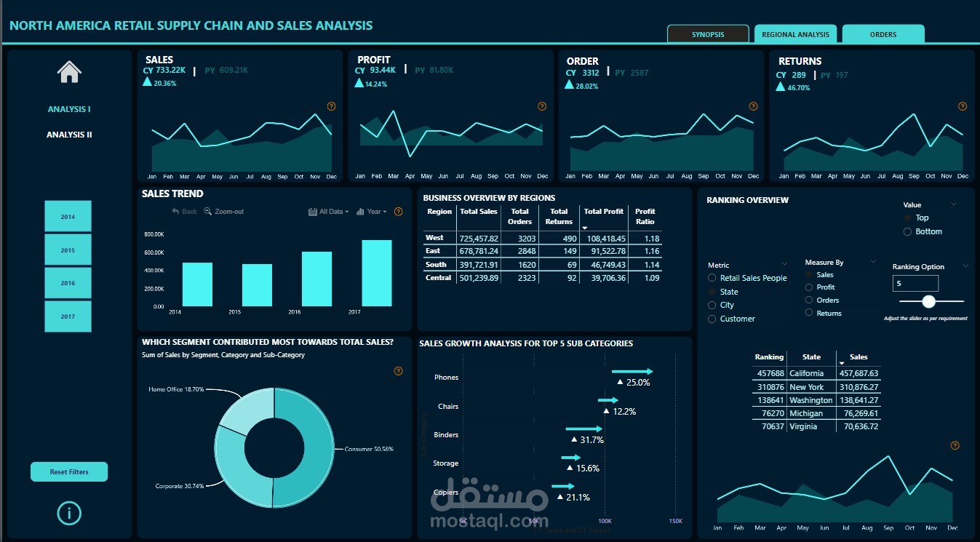Open help tooltip icon on Sales card
Viewport: 980px width, 542px height.
331,106
